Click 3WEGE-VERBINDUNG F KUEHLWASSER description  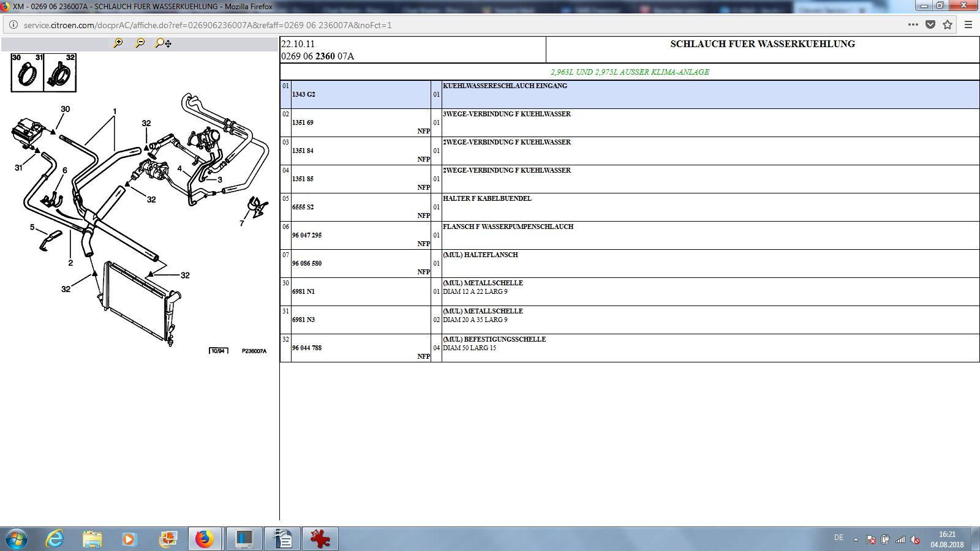point(507,114)
